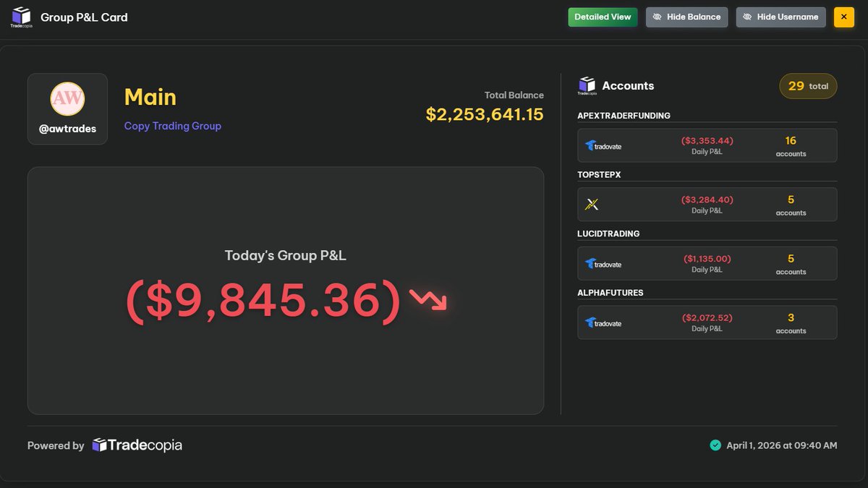
Task: Click the Tradecopia icon beside Accounts
Action: [x=587, y=86]
